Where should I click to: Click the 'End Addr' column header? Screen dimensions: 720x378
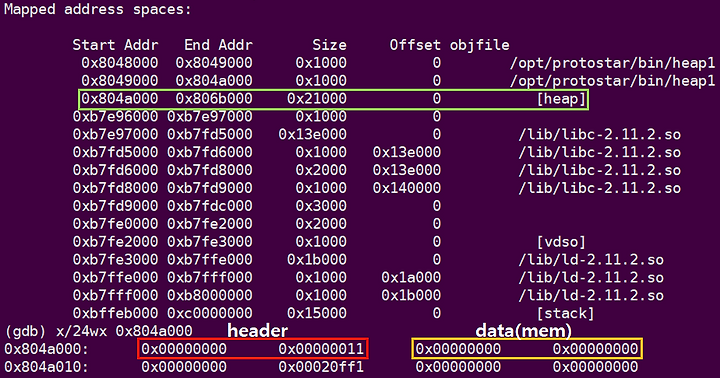tap(218, 45)
